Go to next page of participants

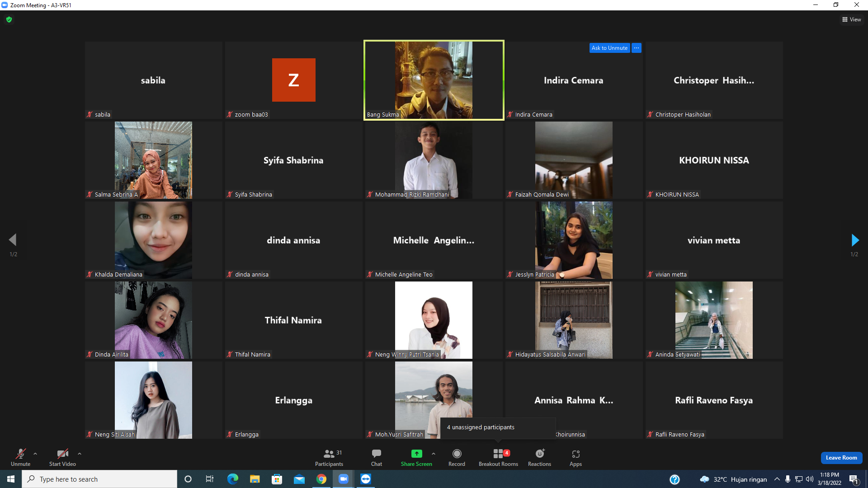(854, 240)
